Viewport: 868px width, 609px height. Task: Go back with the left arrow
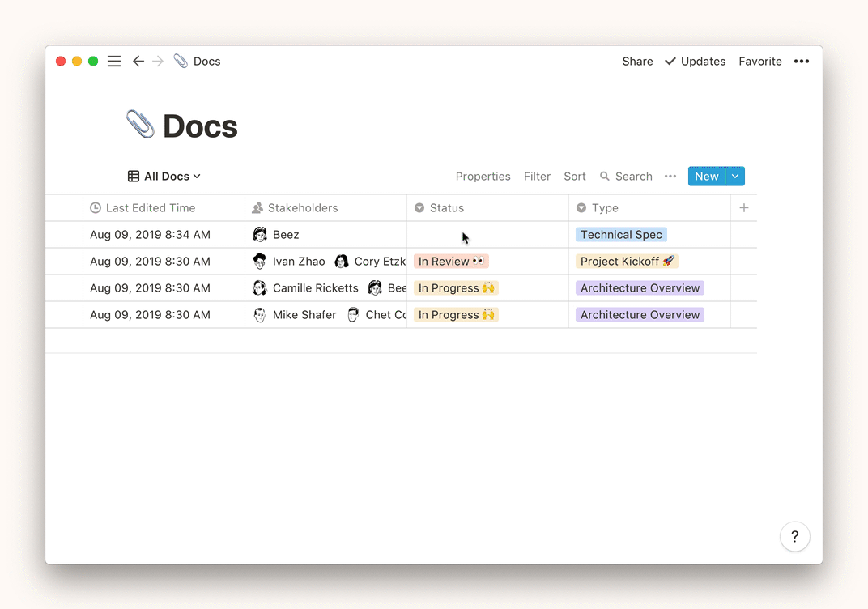pos(138,62)
